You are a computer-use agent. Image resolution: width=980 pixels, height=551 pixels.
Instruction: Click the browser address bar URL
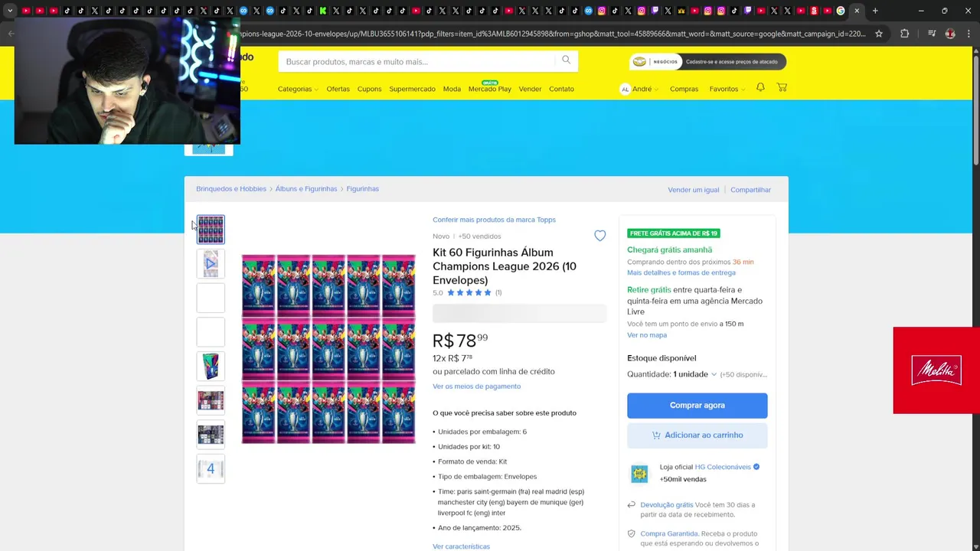(551, 34)
